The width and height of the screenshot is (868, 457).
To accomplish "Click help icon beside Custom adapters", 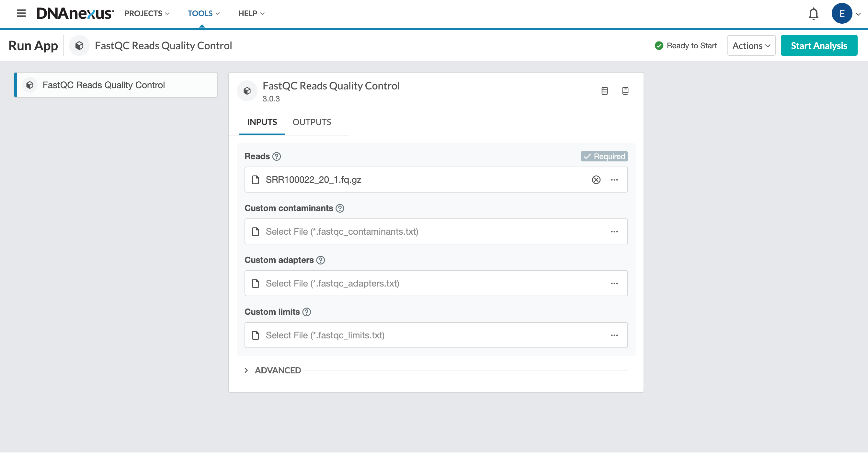I will (320, 260).
